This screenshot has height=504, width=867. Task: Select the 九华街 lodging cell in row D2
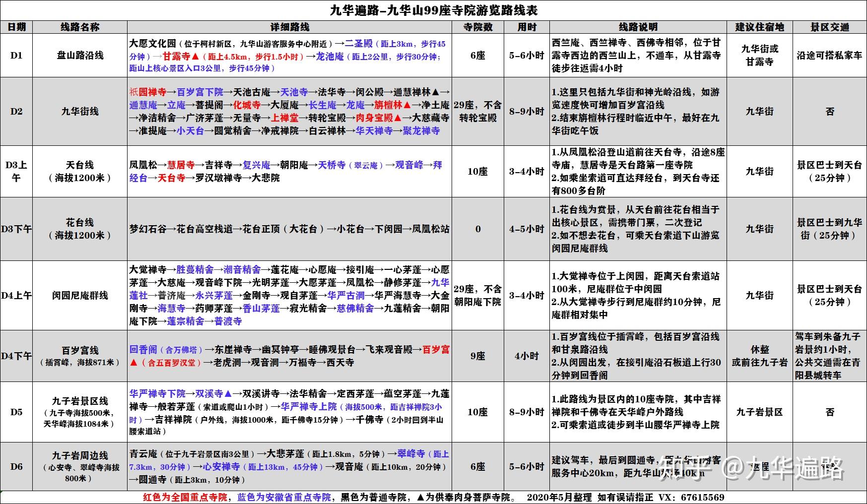pos(760,112)
